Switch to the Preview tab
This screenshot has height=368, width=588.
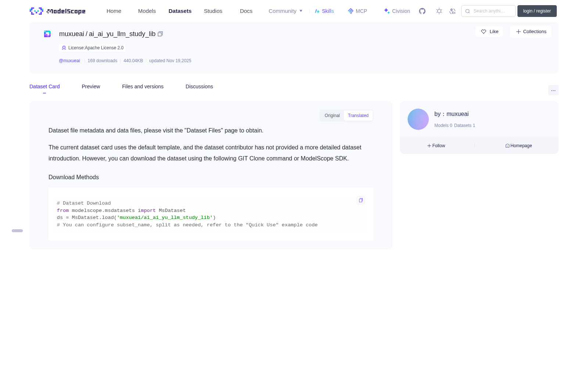91,86
